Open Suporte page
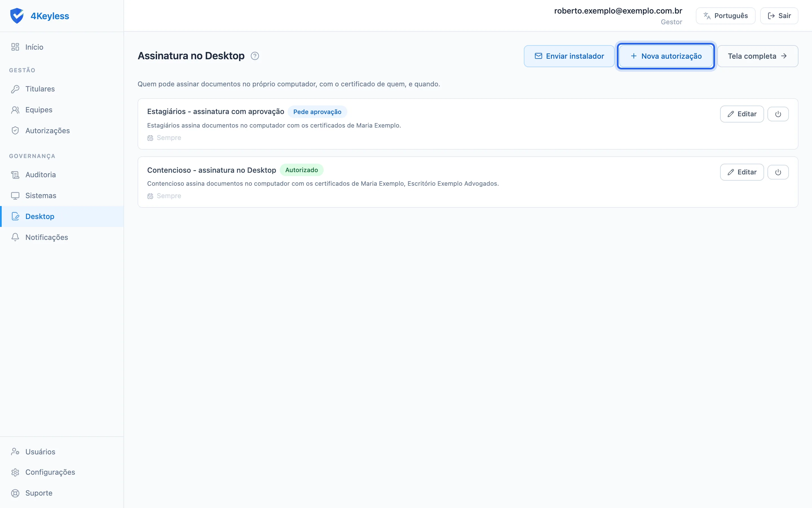 [62, 493]
